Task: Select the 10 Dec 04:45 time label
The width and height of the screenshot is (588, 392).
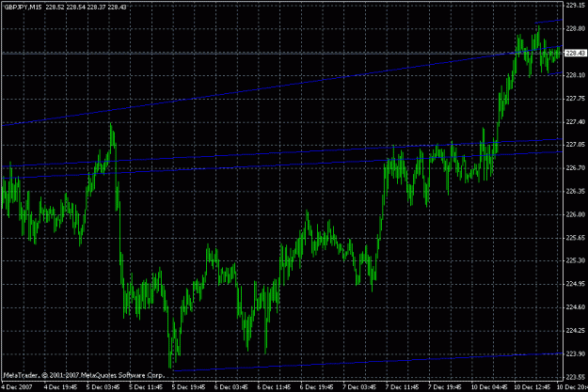Action: coord(490,386)
